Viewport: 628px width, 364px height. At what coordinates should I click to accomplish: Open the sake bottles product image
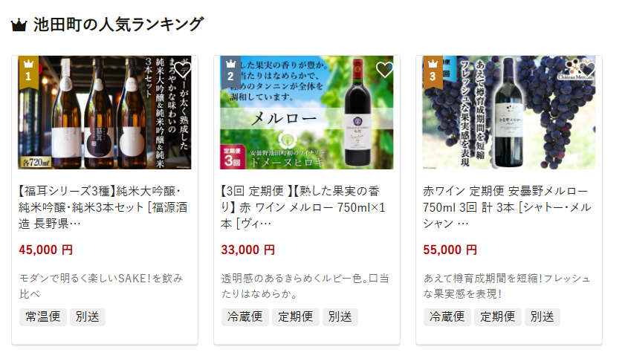click(105, 112)
